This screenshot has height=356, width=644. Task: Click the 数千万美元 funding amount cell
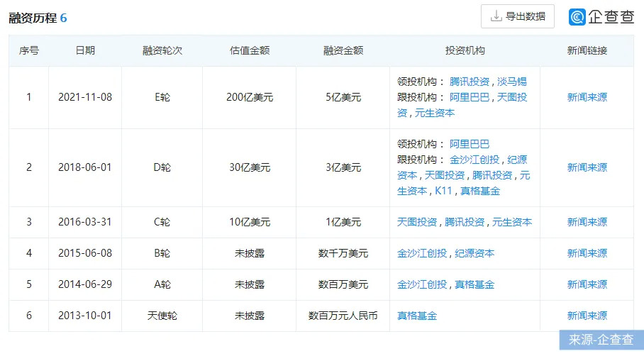click(x=343, y=253)
